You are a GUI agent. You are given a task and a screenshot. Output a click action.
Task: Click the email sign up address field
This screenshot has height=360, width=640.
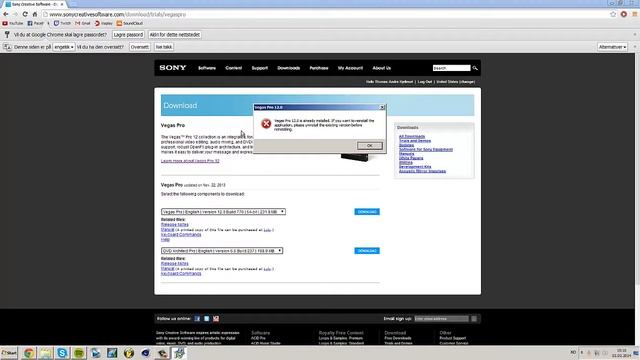click(x=441, y=319)
